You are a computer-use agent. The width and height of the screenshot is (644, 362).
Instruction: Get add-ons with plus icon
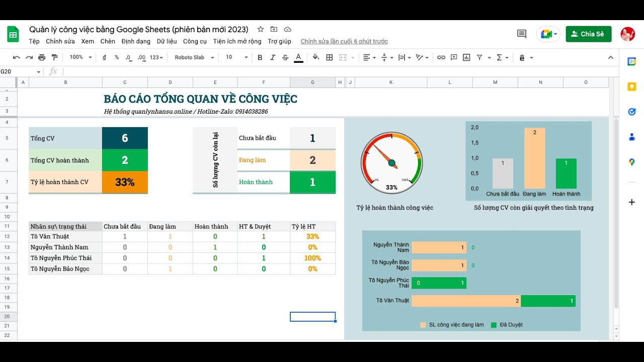pyautogui.click(x=632, y=202)
